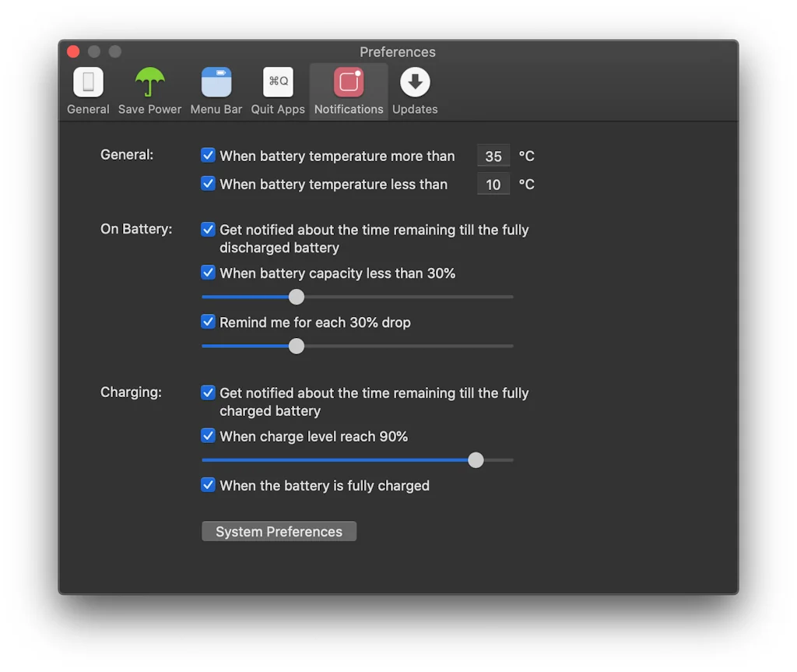797x672 pixels.
Task: Toggle time remaining till fully discharged notification
Action: [208, 230]
